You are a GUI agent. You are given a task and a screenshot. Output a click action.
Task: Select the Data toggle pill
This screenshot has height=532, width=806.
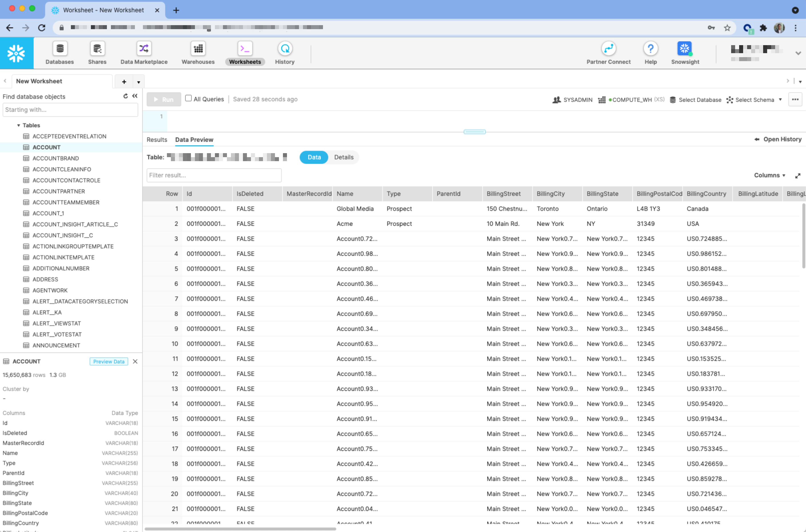(x=314, y=157)
